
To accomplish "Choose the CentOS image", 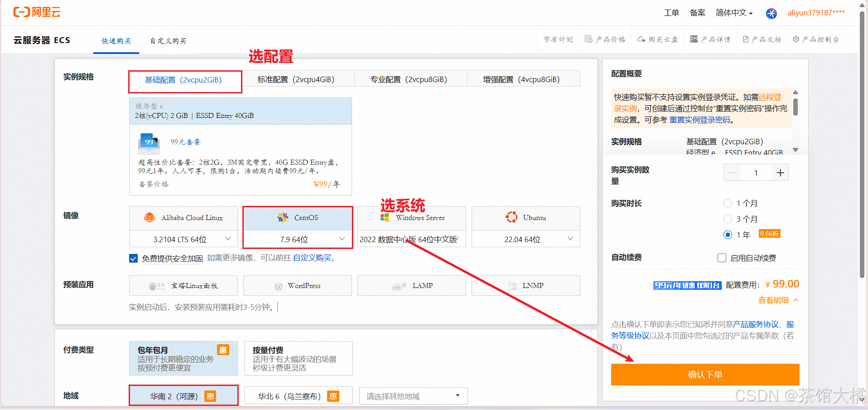I will (298, 218).
